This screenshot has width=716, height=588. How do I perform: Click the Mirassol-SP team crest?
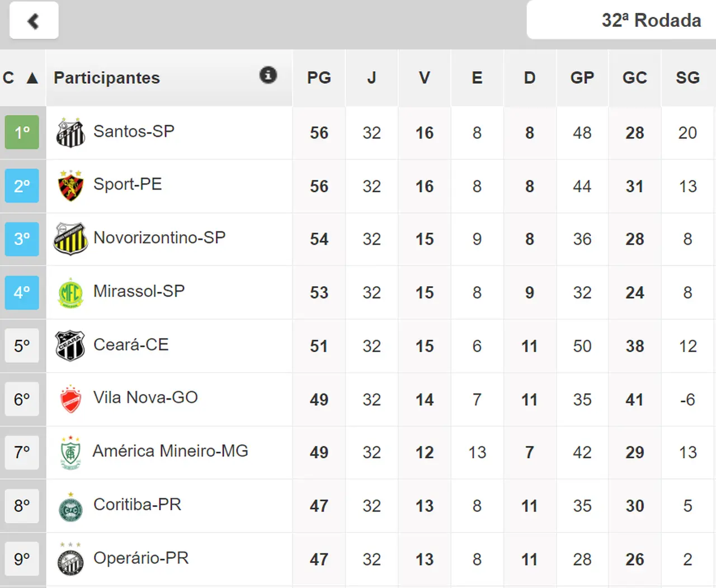pos(70,293)
